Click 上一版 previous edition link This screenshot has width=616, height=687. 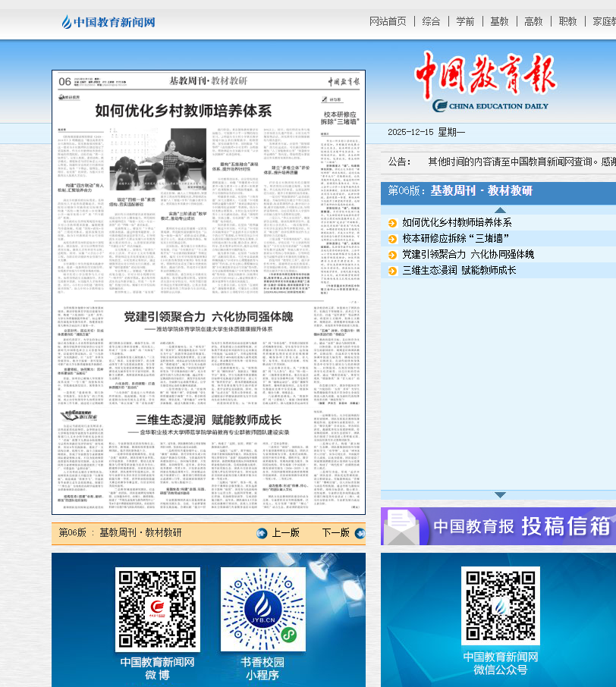[x=286, y=533]
